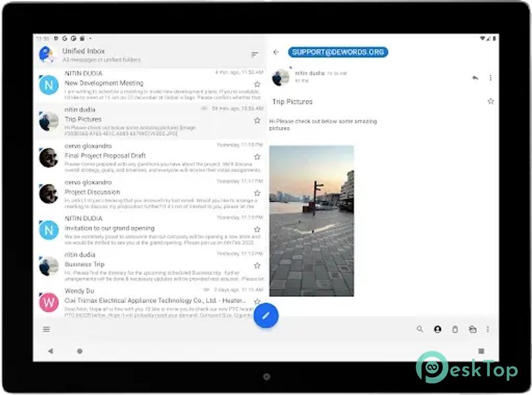Click sender name nitin dudia in message header
This screenshot has height=395, width=532.
tap(309, 73)
